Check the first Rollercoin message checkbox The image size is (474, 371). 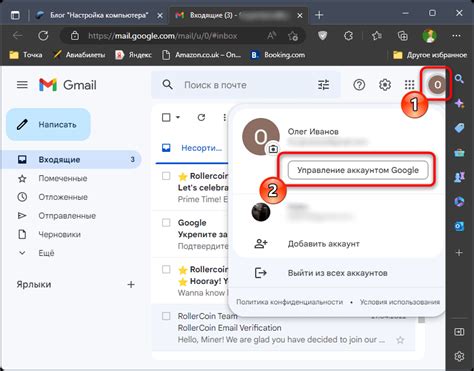pyautogui.click(x=166, y=176)
